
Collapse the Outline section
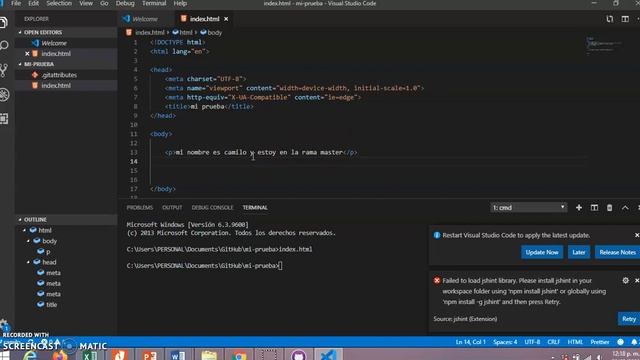coord(20,220)
